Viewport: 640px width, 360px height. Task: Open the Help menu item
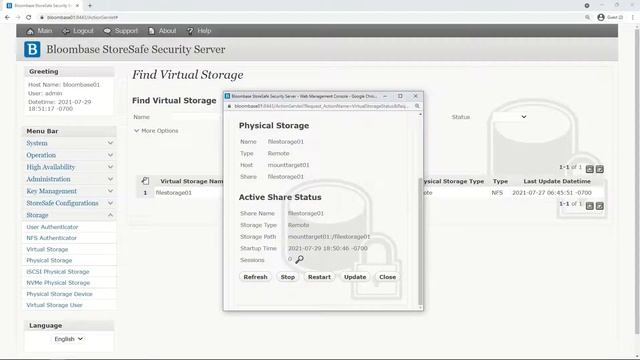199,31
